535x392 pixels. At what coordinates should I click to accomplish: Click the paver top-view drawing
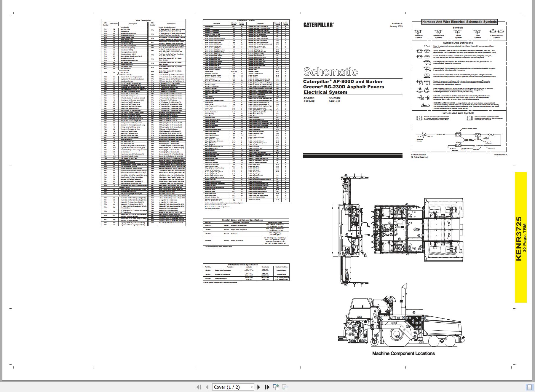[x=398, y=230]
